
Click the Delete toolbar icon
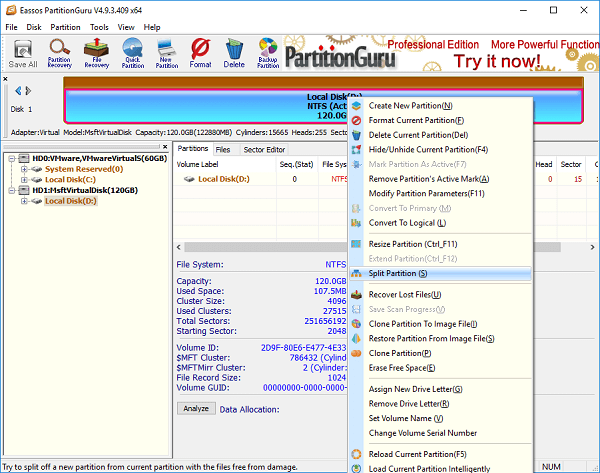click(x=234, y=54)
